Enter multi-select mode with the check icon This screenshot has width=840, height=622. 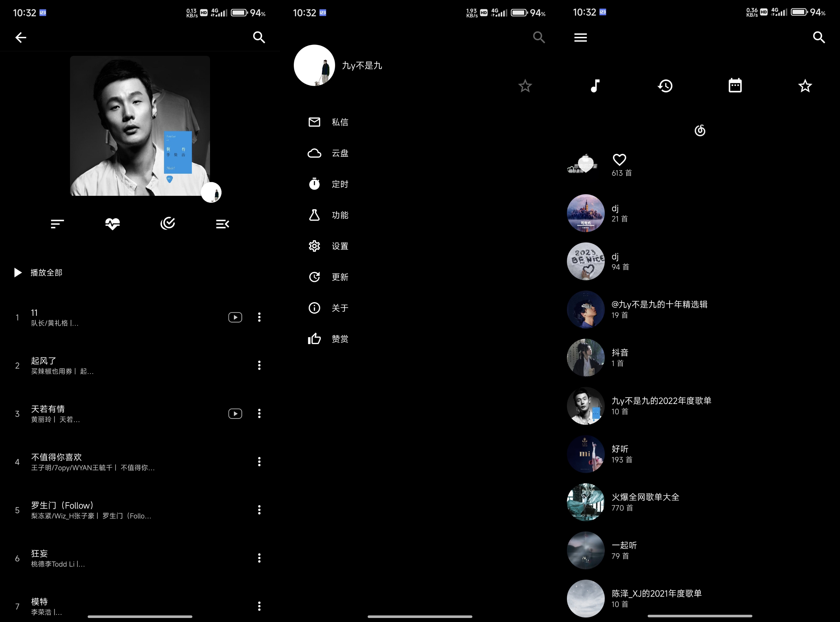tap(168, 224)
